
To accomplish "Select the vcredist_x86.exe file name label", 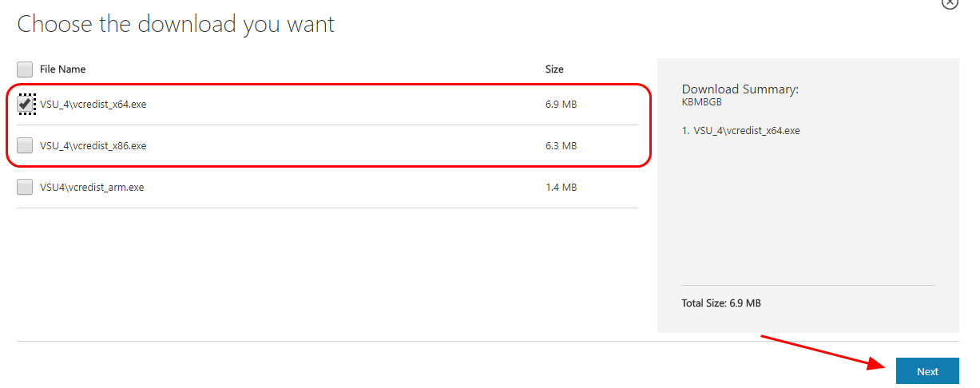I will pyautogui.click(x=93, y=146).
